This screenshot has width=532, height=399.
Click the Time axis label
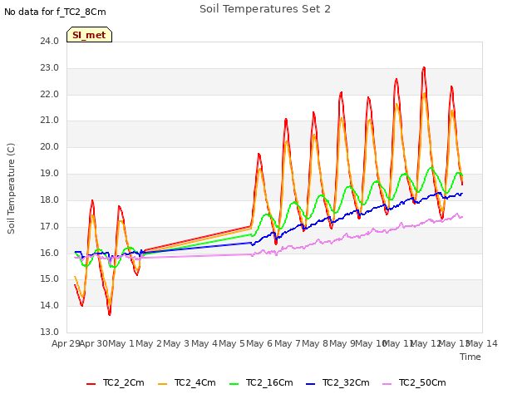click(470, 357)
